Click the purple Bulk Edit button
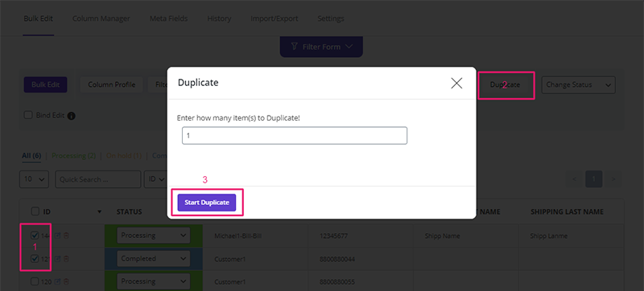This screenshot has width=644, height=291. point(45,85)
